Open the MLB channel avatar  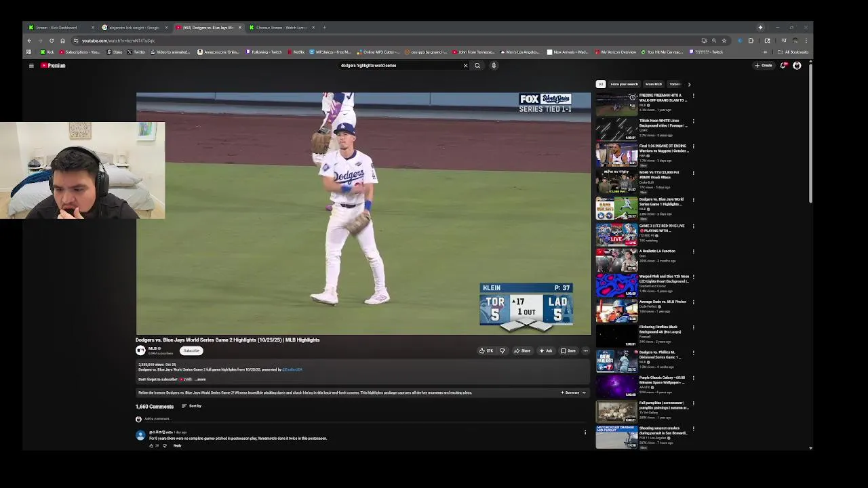pyautogui.click(x=140, y=350)
